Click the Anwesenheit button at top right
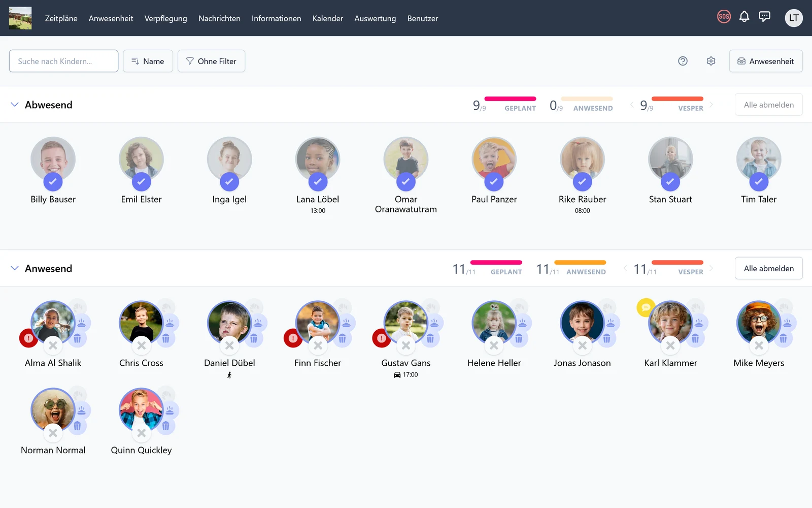The image size is (812, 508). click(766, 61)
